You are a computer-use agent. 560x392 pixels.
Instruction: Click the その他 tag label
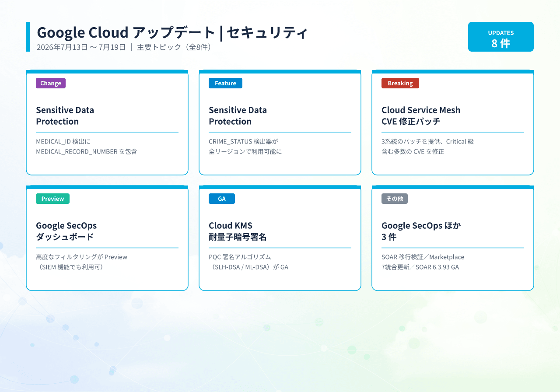pyautogui.click(x=395, y=199)
